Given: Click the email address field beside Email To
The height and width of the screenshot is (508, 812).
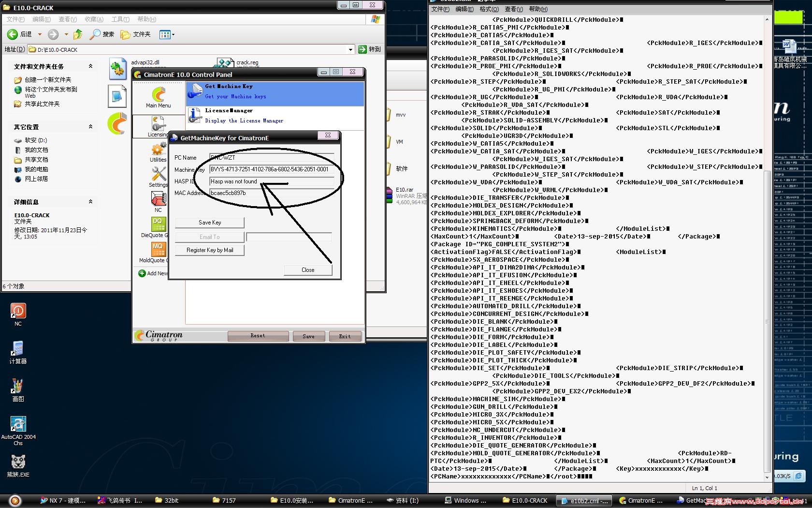Looking at the screenshot, I should [x=289, y=237].
